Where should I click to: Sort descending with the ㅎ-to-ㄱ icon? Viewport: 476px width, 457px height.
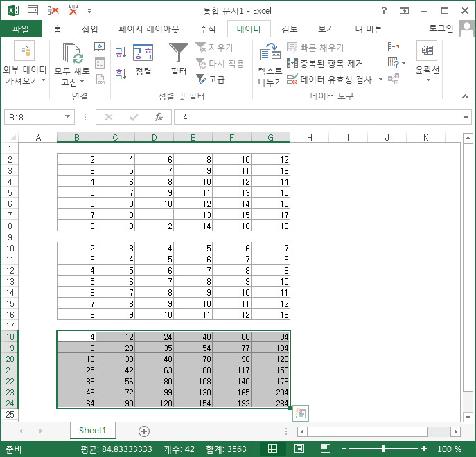click(121, 73)
